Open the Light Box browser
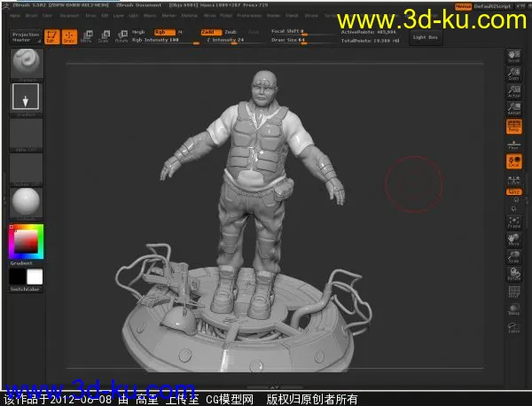Image resolution: width=532 pixels, height=406 pixels. coord(425,37)
